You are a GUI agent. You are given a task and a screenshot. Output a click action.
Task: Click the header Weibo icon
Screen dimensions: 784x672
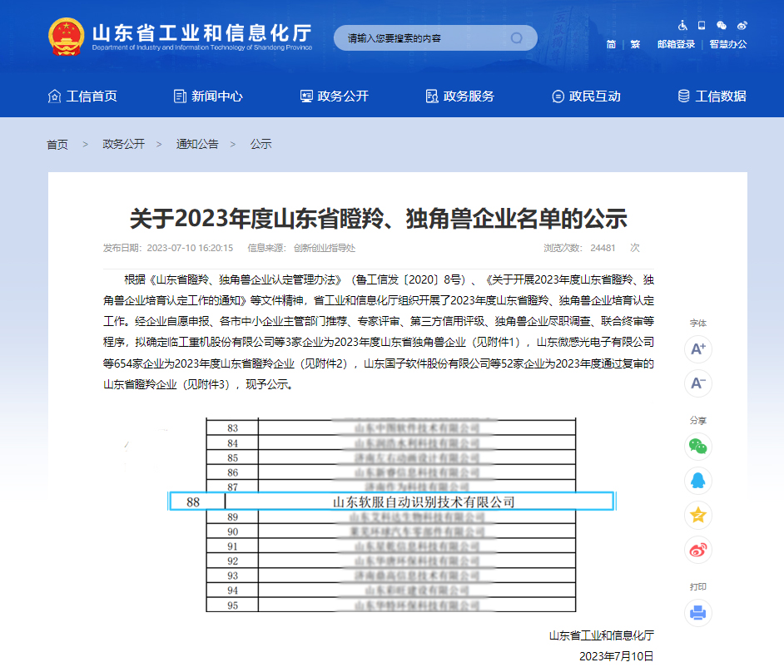[742, 25]
